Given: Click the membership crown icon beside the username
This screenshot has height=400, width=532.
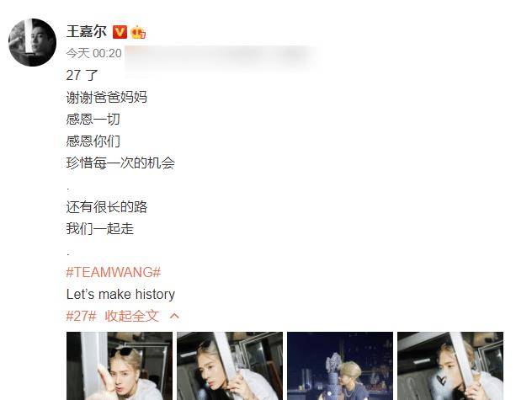Looking at the screenshot, I should click(138, 32).
